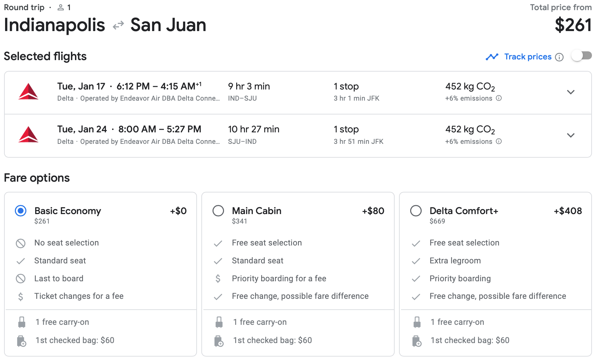This screenshot has width=596, height=364.
Task: Click checkmark beside Main Cabin Free seat selection
Action: pyautogui.click(x=218, y=243)
